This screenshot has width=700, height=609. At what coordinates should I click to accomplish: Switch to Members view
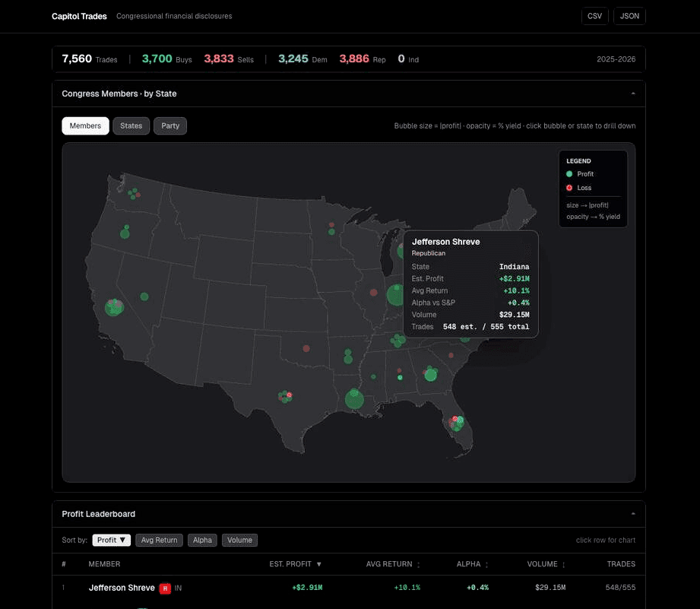pyautogui.click(x=85, y=125)
